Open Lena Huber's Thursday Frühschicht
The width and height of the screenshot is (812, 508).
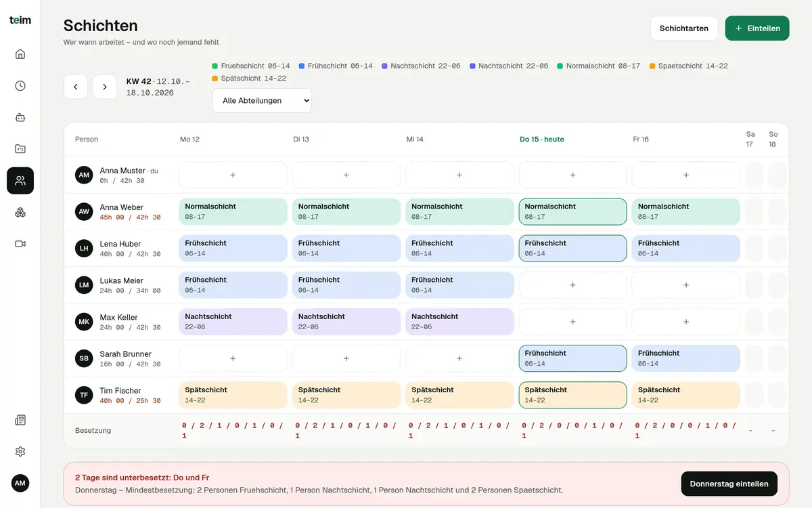572,249
